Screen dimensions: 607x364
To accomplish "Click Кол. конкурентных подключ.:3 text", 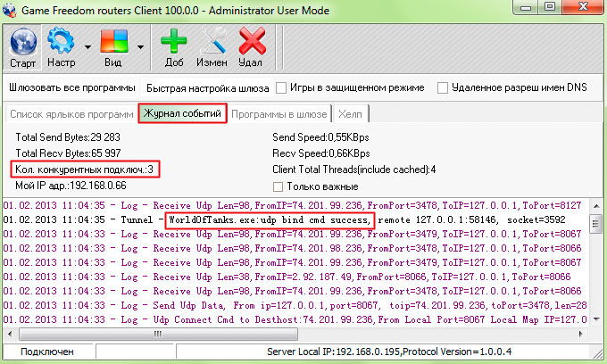I will point(85,170).
